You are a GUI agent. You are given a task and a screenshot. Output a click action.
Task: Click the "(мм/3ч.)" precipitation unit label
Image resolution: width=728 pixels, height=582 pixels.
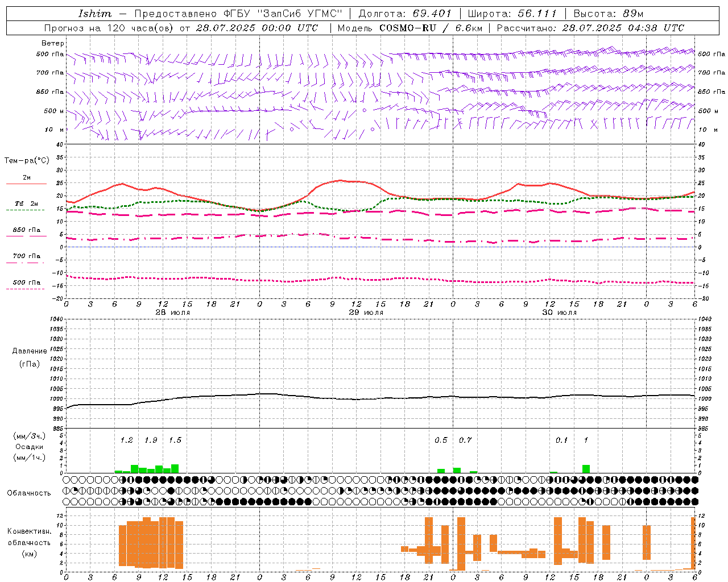(30, 436)
